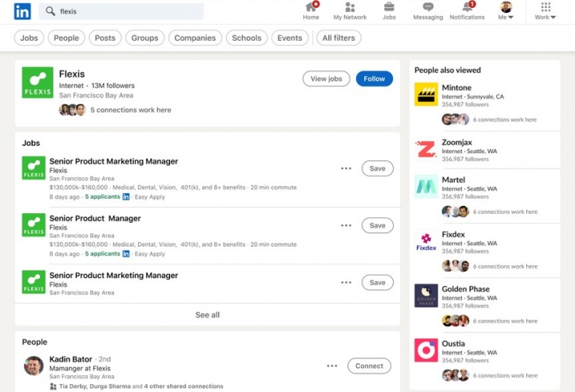Click the Flexis company logo in header card

pyautogui.click(x=38, y=82)
